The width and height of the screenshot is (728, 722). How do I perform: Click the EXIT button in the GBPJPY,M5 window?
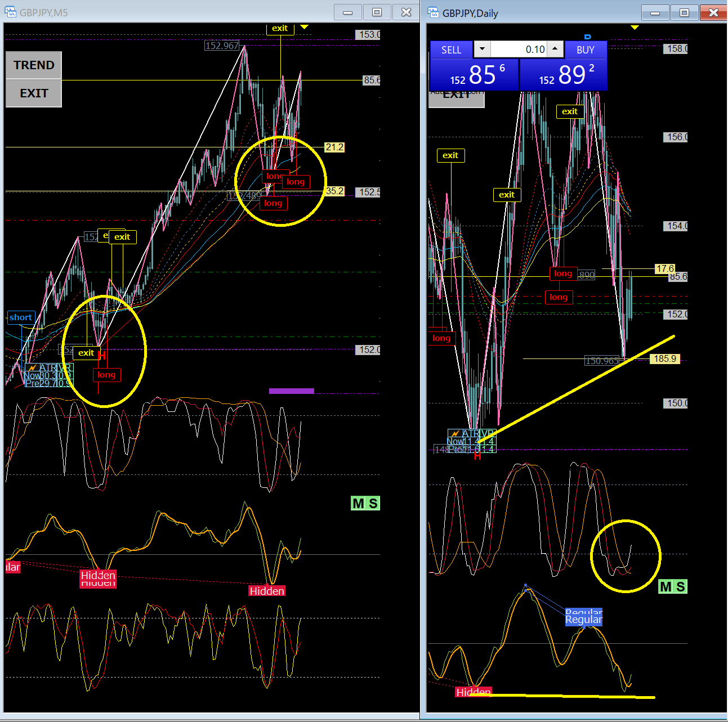click(x=34, y=93)
